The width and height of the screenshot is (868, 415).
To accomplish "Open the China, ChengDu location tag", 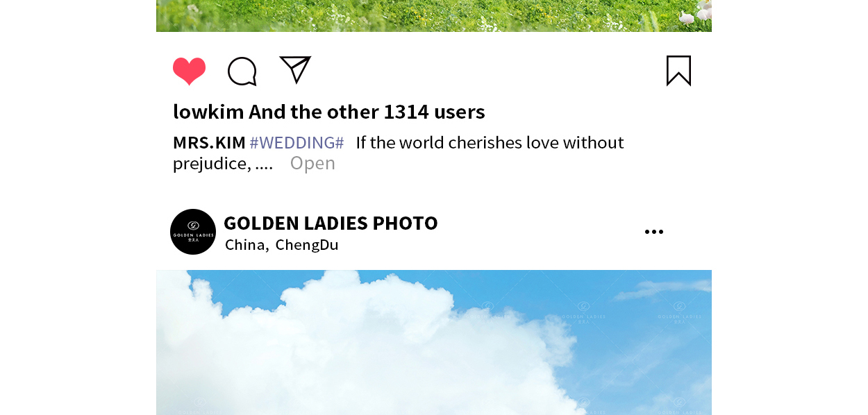I will (282, 244).
